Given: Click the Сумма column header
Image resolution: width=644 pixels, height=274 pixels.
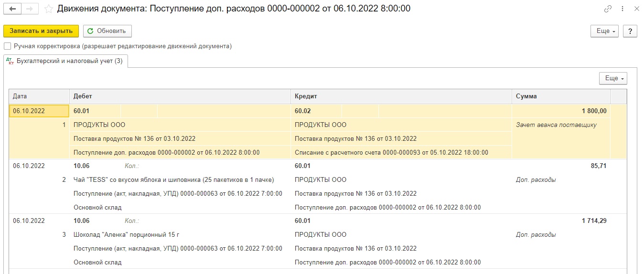Looking at the screenshot, I should click(561, 96).
